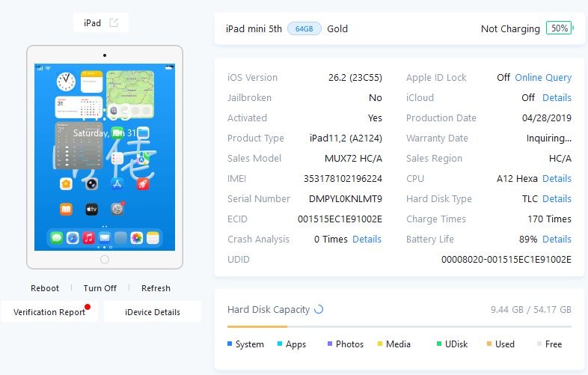Click the Not Charging status text
This screenshot has height=375, width=588.
[x=510, y=29]
